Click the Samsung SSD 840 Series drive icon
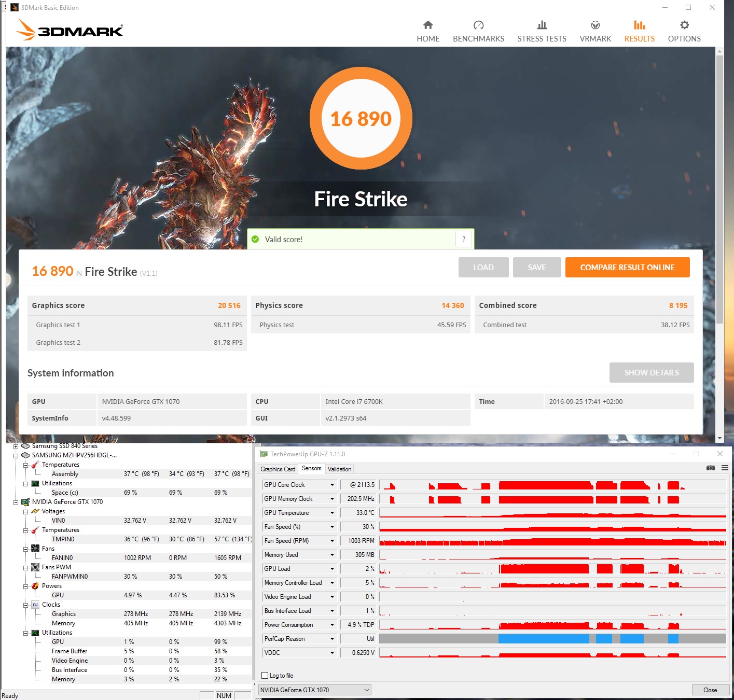The height and width of the screenshot is (700, 734). tap(25, 446)
